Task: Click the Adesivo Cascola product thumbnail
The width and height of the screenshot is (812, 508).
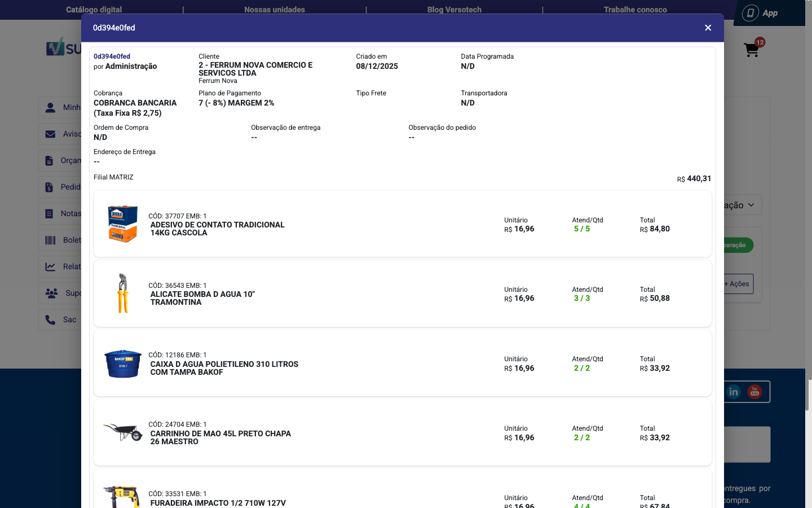Action: 122,224
